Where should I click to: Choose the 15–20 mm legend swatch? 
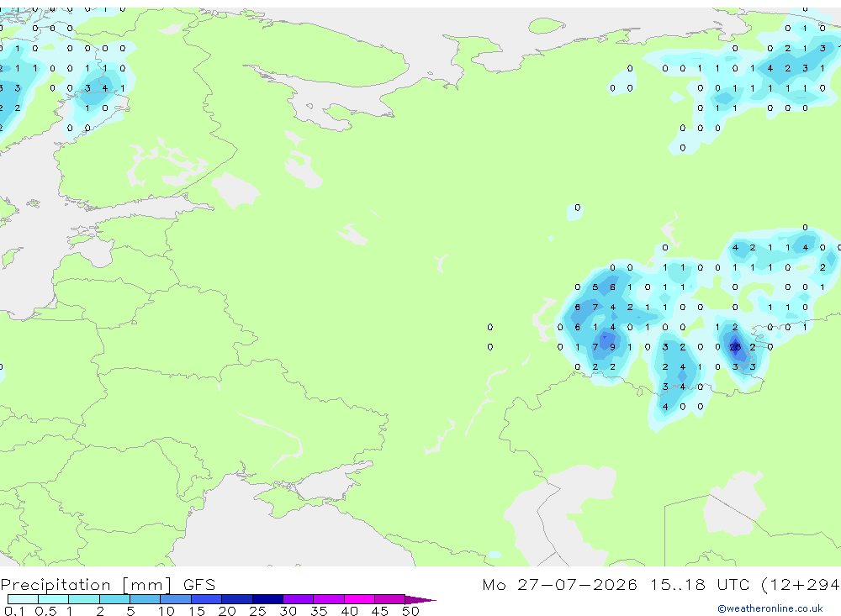click(x=206, y=599)
